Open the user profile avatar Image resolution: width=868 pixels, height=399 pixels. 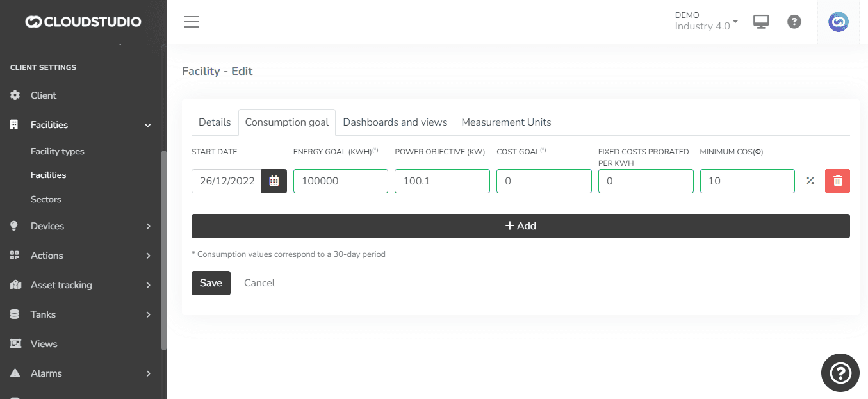tap(838, 22)
